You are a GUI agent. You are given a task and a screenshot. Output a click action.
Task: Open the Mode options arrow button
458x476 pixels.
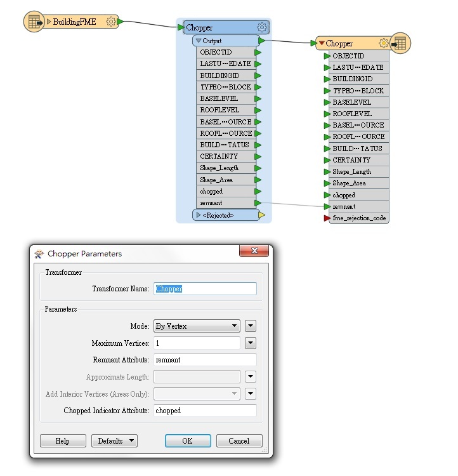pyautogui.click(x=251, y=326)
